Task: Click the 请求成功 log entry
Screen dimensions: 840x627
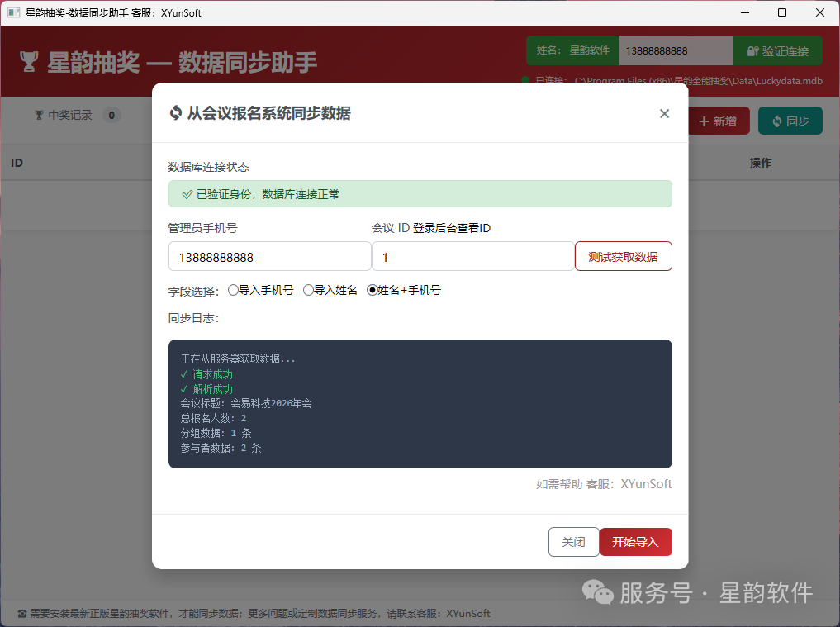Action: (x=206, y=374)
